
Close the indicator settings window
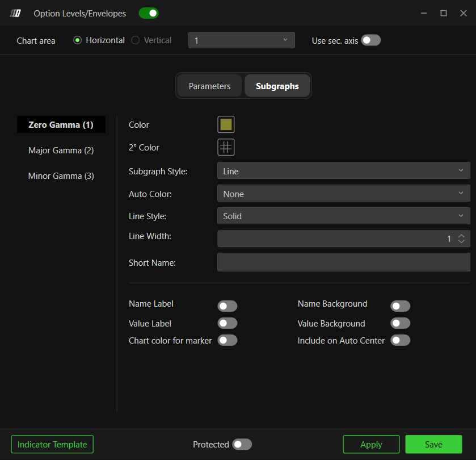pos(464,14)
